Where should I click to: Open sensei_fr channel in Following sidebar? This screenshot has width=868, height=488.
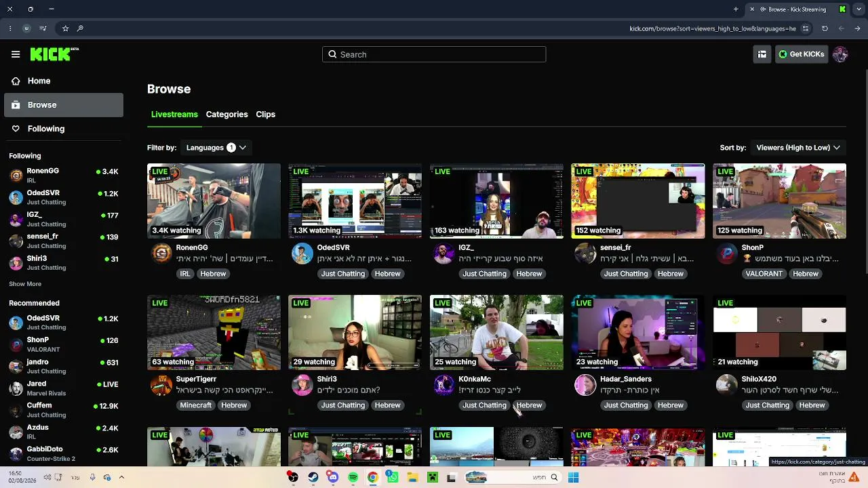click(x=64, y=241)
